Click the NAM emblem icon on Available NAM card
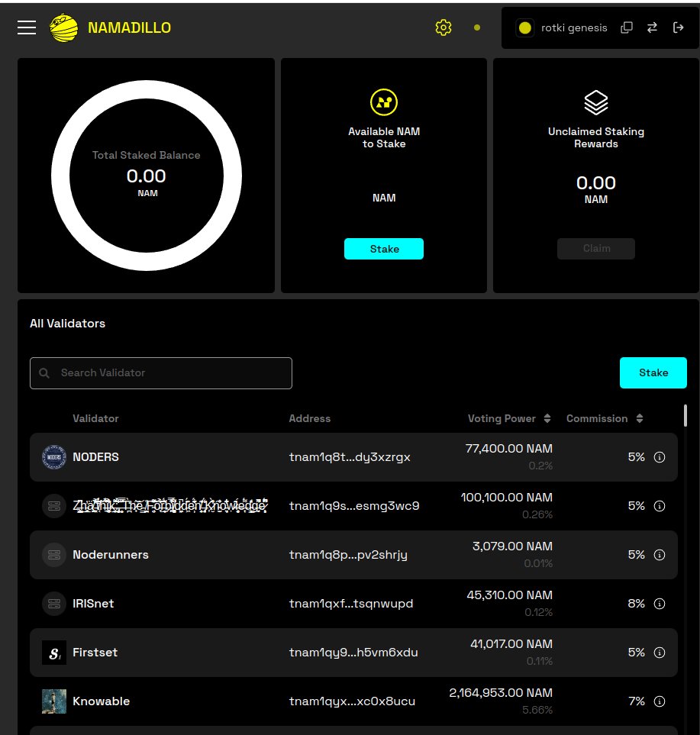The width and height of the screenshot is (700, 735). 384,102
